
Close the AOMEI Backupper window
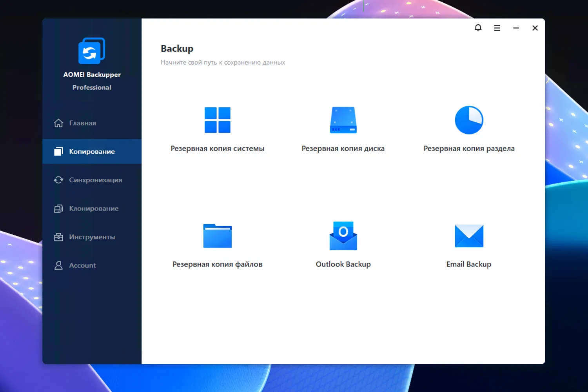(x=535, y=28)
